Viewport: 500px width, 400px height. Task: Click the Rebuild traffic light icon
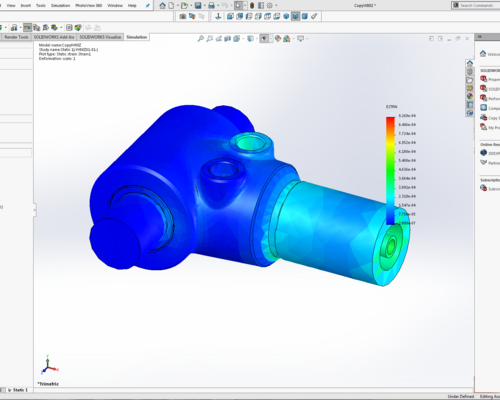click(252, 5)
